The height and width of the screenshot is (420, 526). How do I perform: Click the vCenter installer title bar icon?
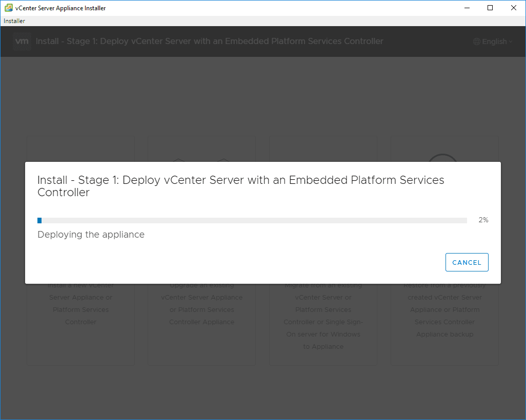8,8
